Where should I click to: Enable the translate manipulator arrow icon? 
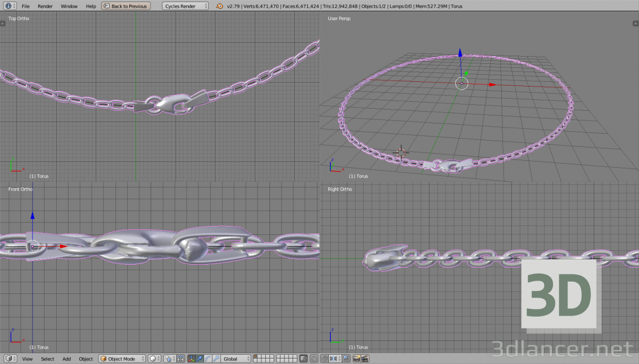(x=199, y=358)
